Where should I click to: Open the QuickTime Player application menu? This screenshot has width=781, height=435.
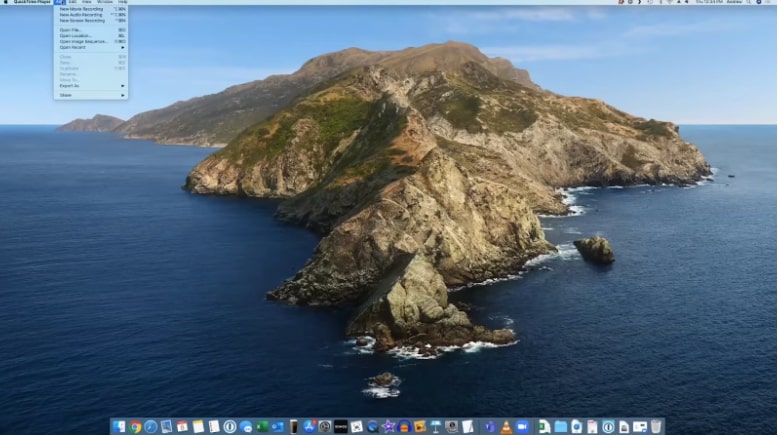point(32,2)
